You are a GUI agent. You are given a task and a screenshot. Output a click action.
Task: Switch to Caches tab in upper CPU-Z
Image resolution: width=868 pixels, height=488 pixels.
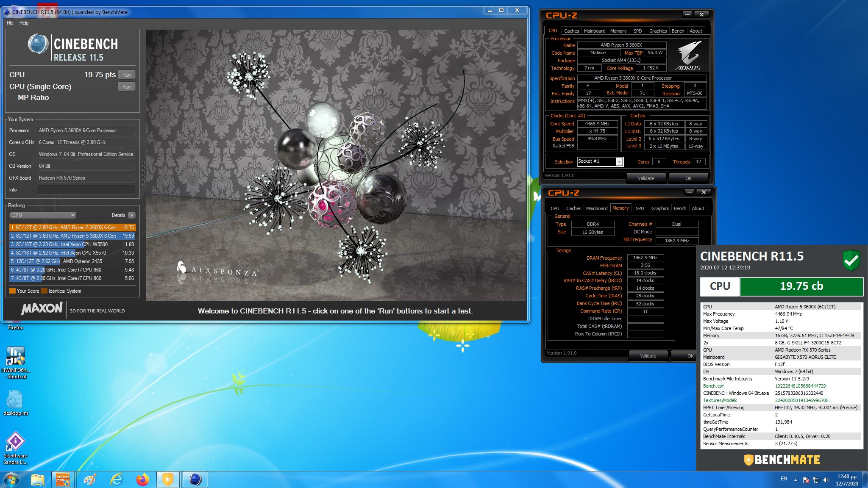tap(571, 31)
